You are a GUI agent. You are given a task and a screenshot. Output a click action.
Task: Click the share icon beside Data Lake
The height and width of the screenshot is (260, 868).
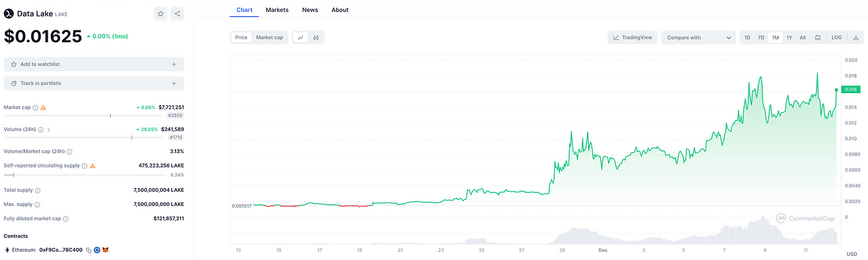[x=177, y=13]
